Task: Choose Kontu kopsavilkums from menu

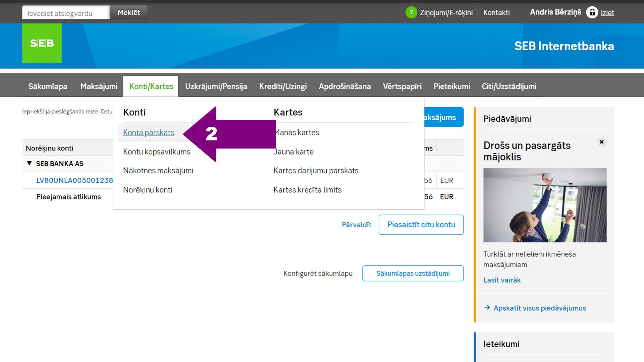Action: (157, 152)
